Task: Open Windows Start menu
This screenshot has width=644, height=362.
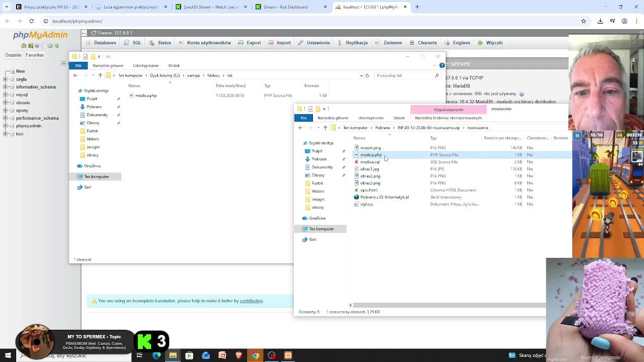Action: 8,355
